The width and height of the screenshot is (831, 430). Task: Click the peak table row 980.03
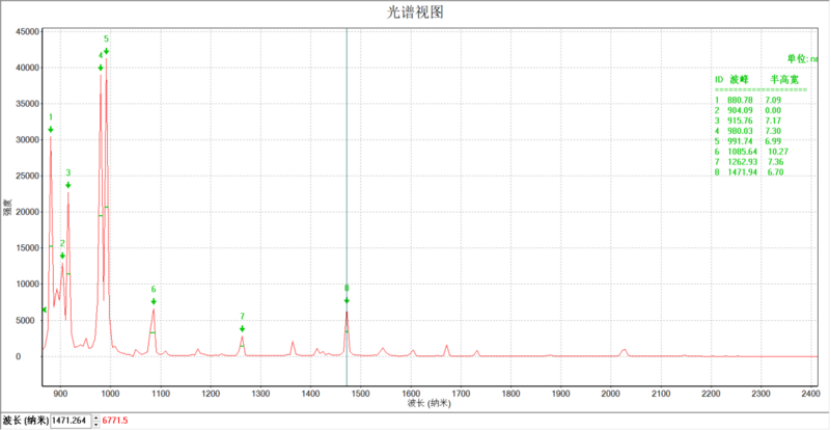(x=748, y=131)
